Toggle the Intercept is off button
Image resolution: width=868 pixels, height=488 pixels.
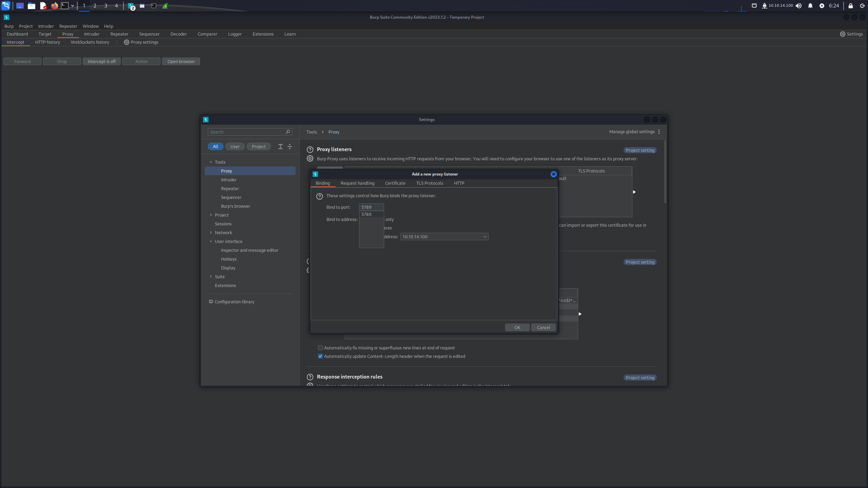click(102, 62)
